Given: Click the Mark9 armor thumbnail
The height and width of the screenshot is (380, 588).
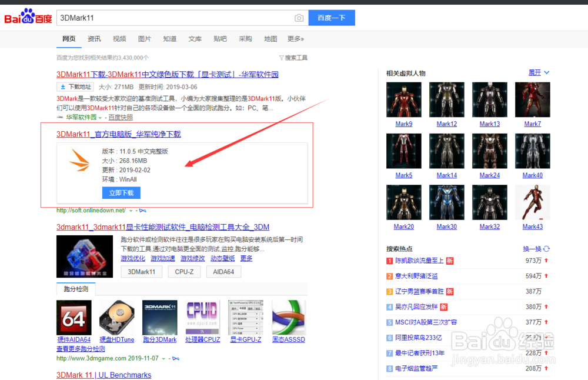Looking at the screenshot, I should tap(404, 100).
